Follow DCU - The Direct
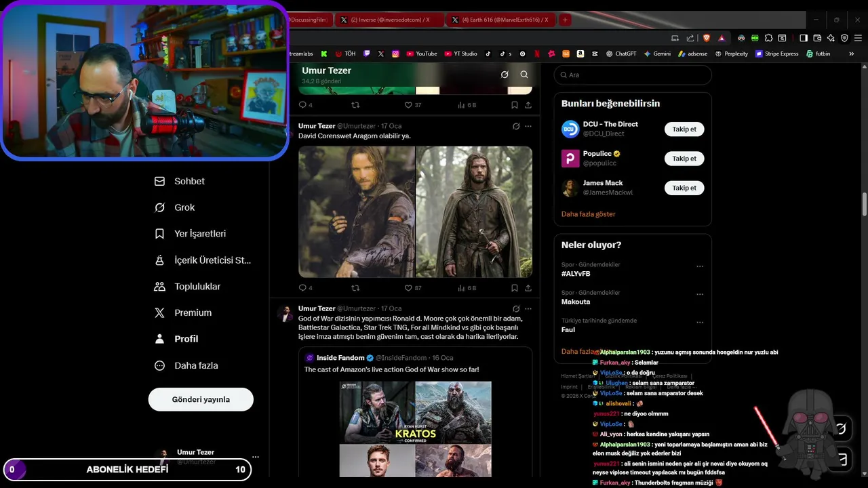868x488 pixels. [x=684, y=129]
